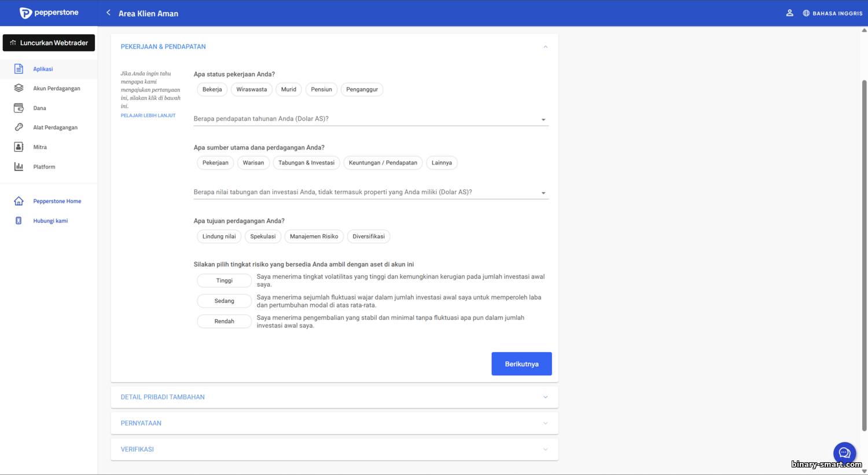Select the Sedang risk level option
The image size is (868, 475).
tap(224, 301)
